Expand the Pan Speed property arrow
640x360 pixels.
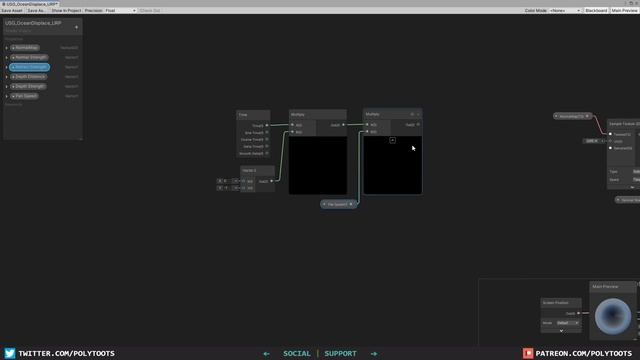[x=7, y=96]
